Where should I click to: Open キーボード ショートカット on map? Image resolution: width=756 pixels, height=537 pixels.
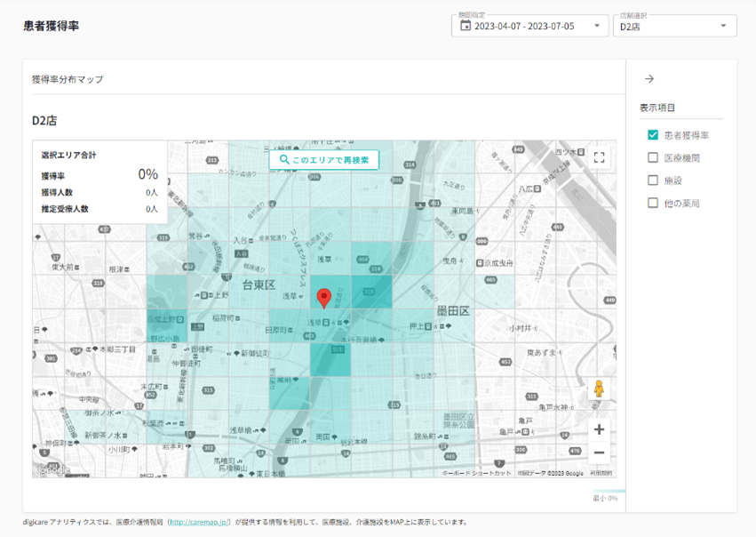coord(476,473)
